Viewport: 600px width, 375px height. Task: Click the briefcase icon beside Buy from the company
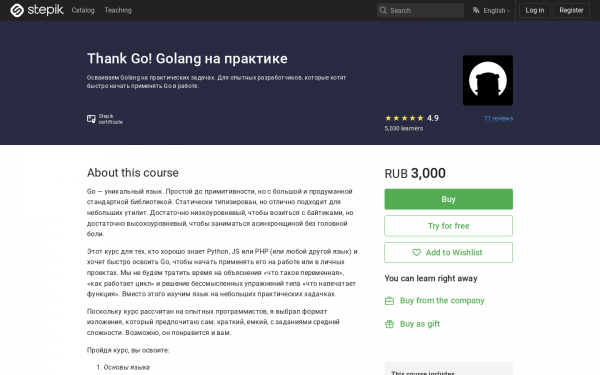coord(389,301)
